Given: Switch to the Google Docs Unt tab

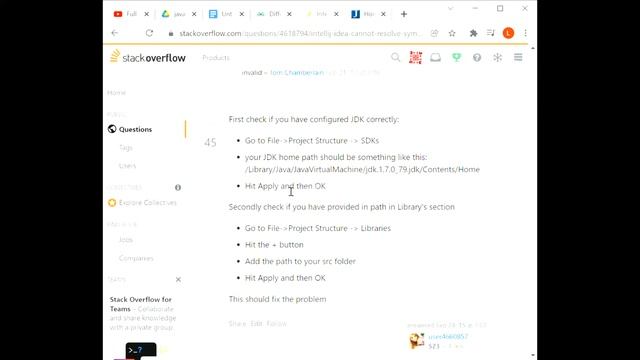Looking at the screenshot, I should [226, 14].
